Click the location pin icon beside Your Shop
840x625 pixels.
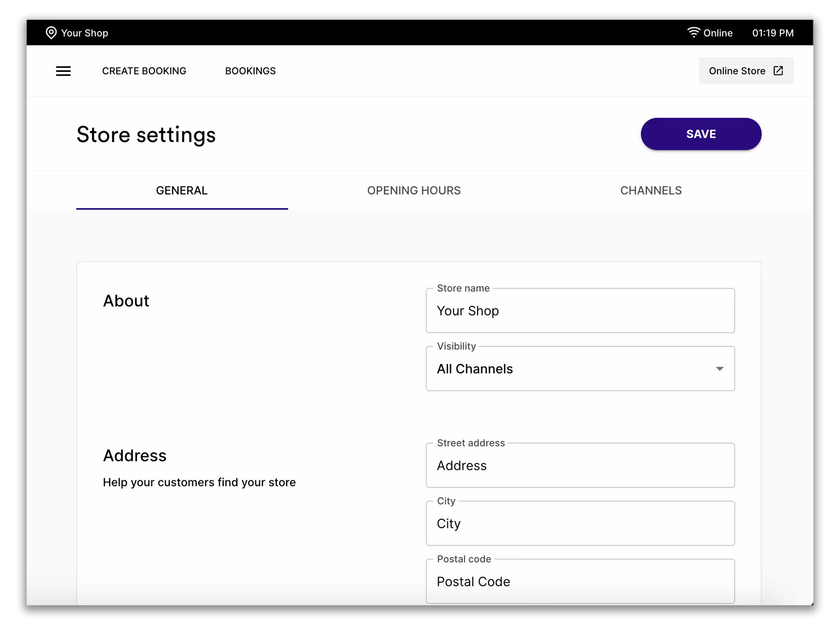pyautogui.click(x=51, y=32)
